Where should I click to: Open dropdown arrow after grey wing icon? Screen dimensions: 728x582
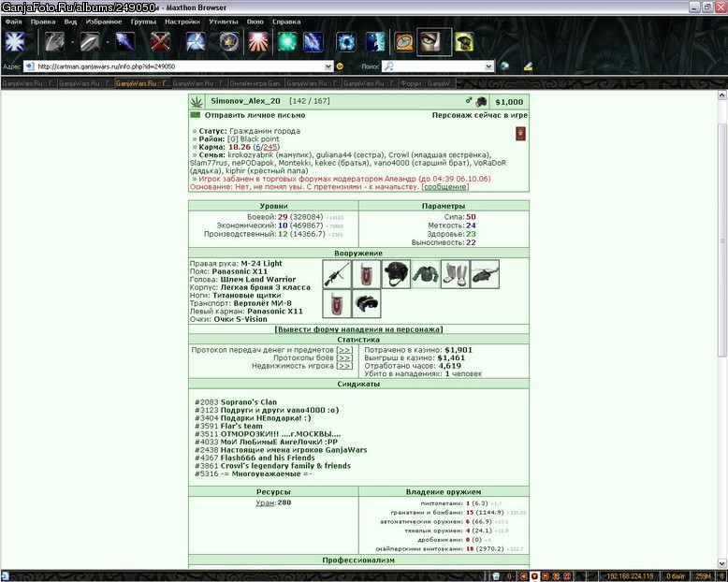point(72,42)
